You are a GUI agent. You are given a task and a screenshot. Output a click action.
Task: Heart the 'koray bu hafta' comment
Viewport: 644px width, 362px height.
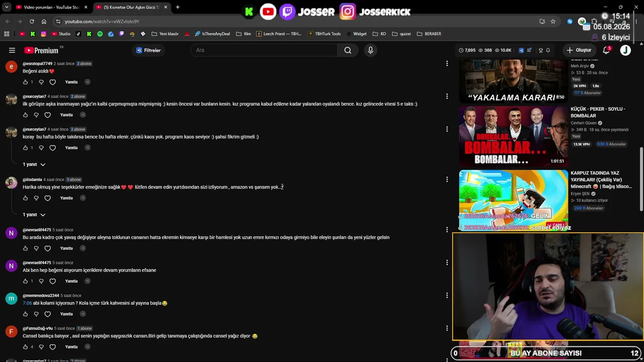52,148
